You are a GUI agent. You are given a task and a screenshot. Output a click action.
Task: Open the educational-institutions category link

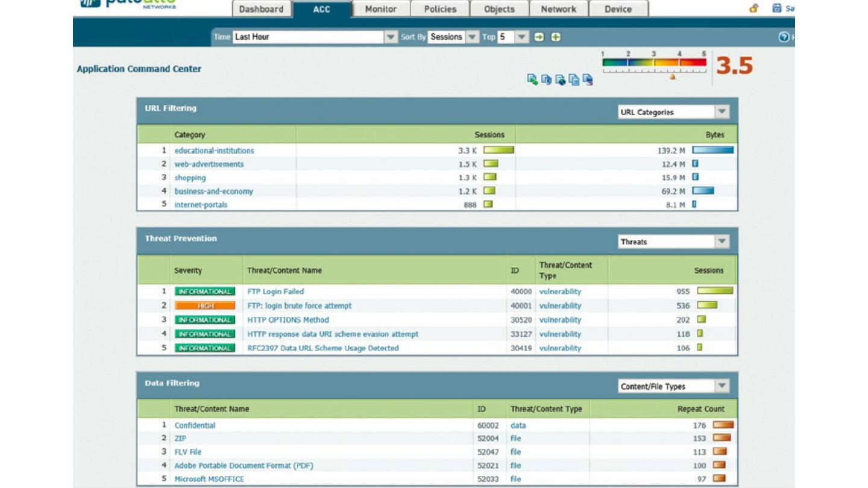coord(214,151)
